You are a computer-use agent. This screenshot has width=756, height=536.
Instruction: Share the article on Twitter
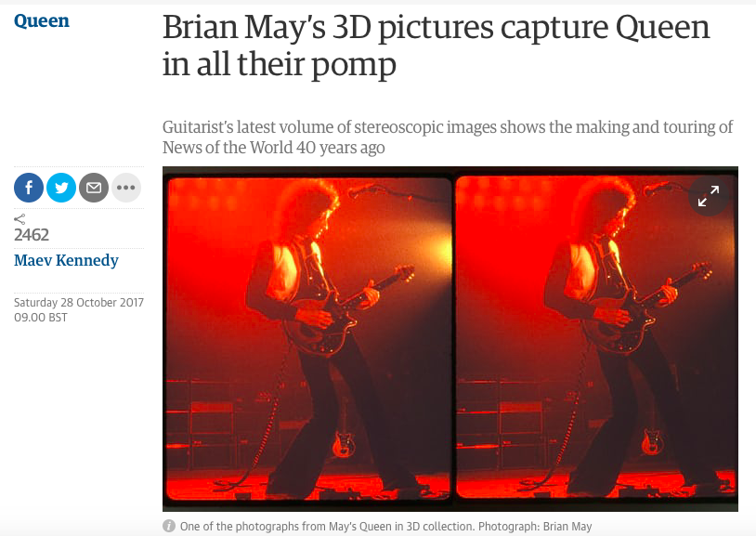(61, 188)
